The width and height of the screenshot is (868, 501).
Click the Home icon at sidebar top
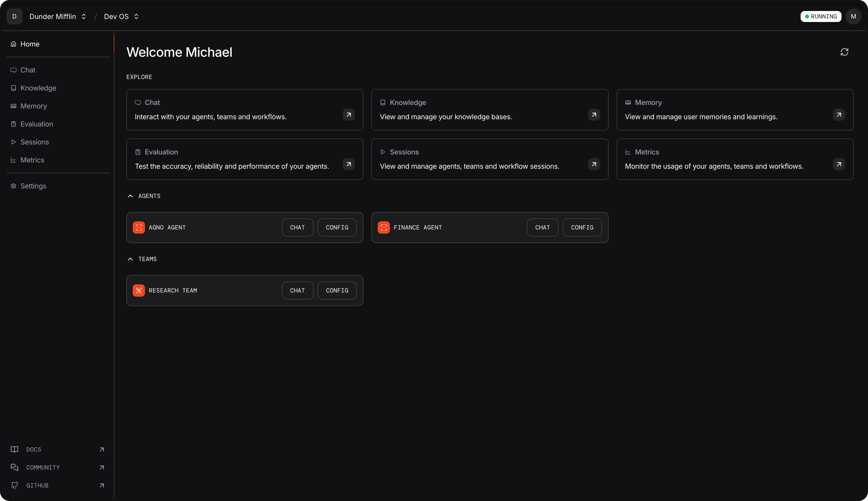pyautogui.click(x=13, y=44)
